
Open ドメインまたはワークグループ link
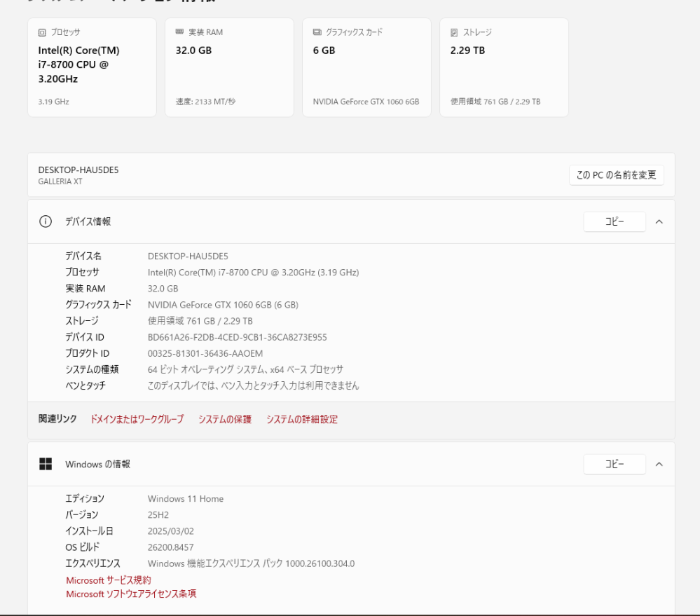[x=137, y=419]
